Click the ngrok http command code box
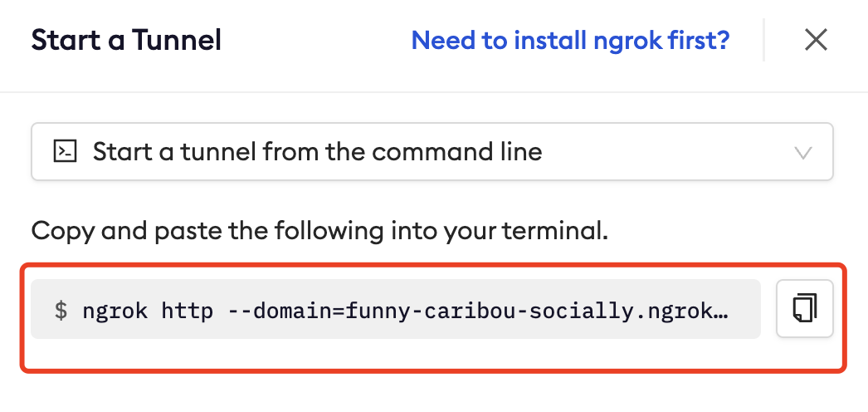Viewport: 868px width, 412px height. tap(395, 310)
